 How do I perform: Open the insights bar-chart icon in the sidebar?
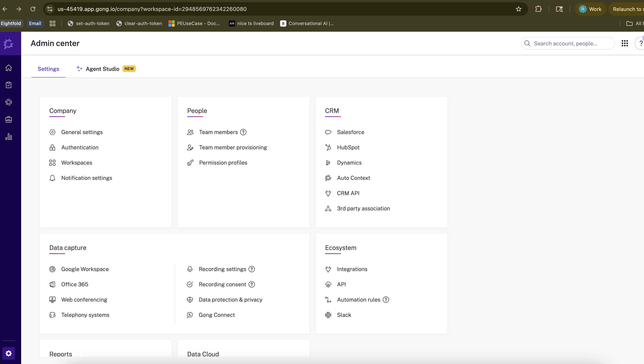8,137
